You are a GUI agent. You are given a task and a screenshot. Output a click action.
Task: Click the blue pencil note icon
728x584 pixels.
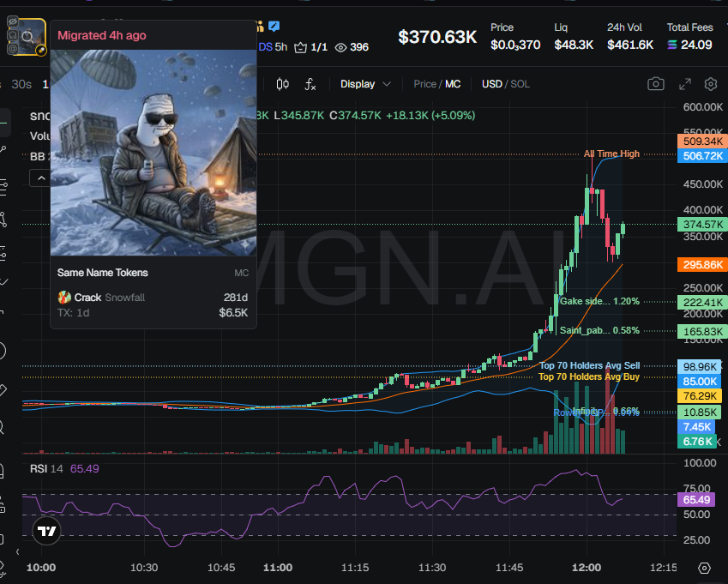click(x=274, y=27)
